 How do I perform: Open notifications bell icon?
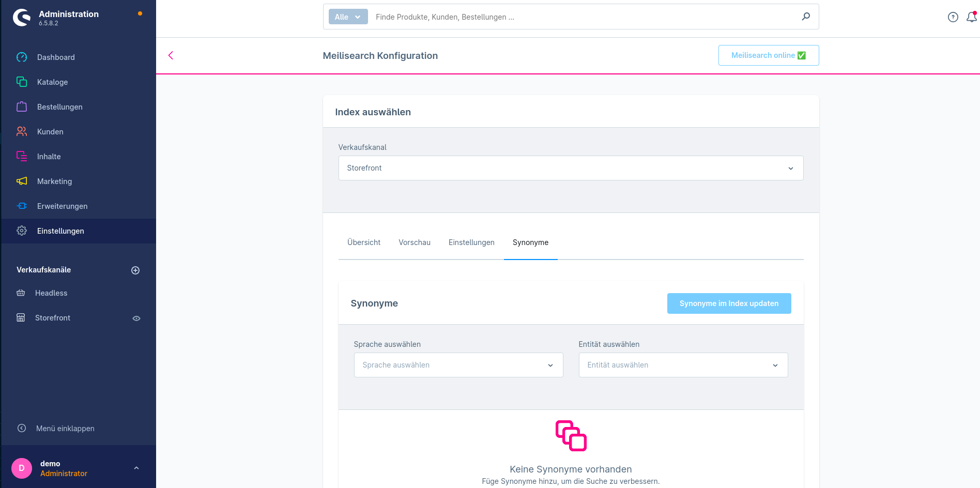[972, 17]
